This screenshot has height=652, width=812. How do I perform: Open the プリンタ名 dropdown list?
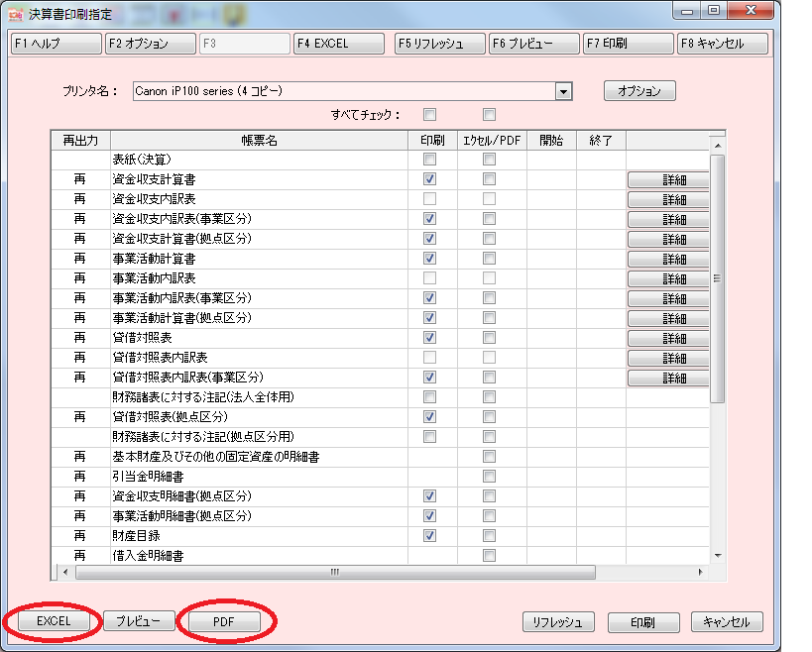point(563,91)
